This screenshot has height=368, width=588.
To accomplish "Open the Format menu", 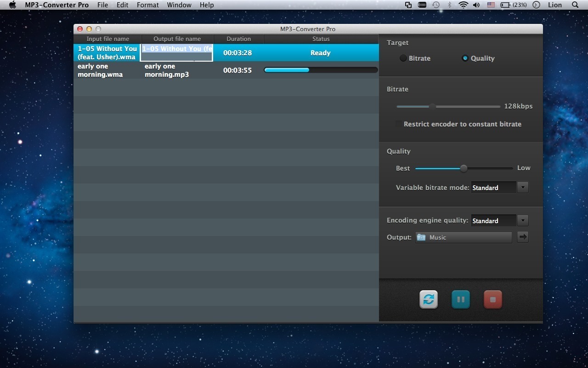I will click(x=148, y=5).
